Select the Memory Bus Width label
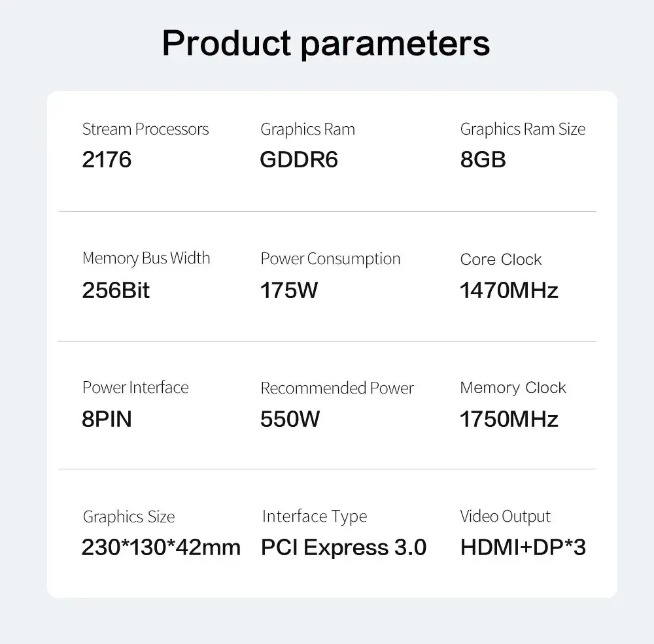The width and height of the screenshot is (654, 644). tap(146, 259)
